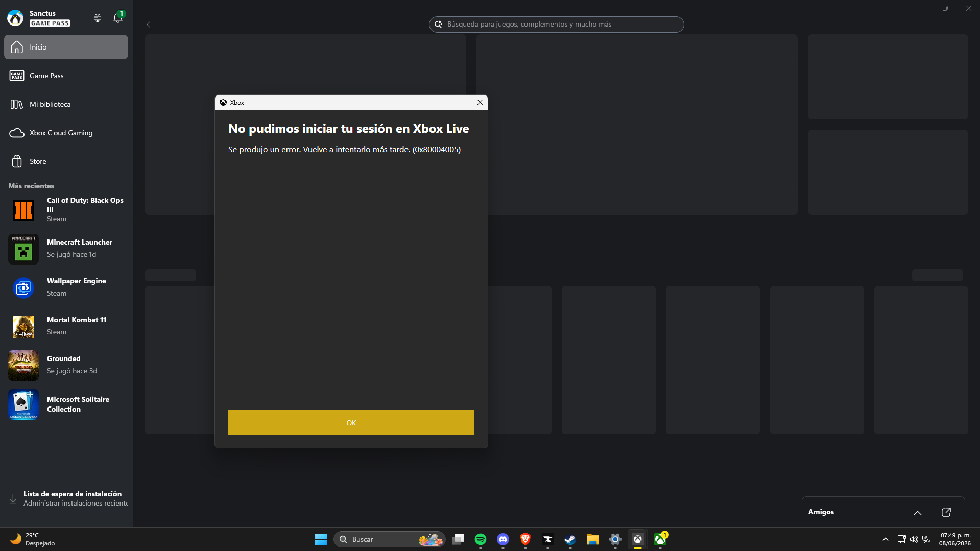
Task: Open Settings gear from the taskbar
Action: (x=615, y=539)
